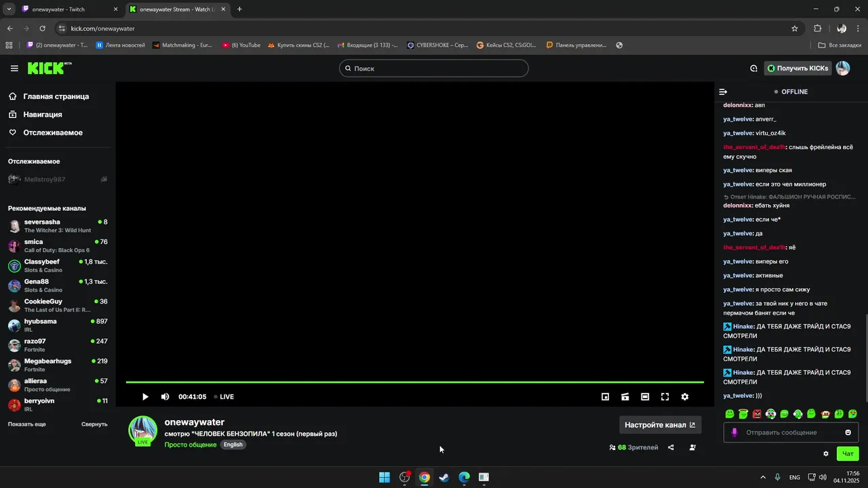Insert the red angry emote

[x=757, y=413]
